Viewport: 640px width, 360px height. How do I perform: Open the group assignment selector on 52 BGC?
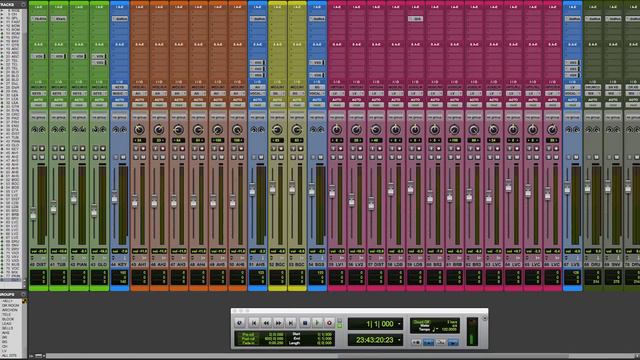(x=277, y=117)
